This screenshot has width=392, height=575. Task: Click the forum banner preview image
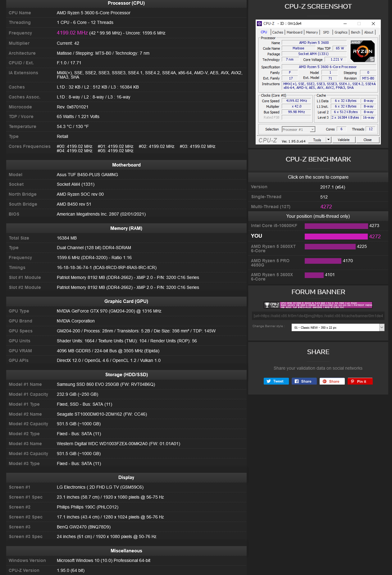(318, 305)
